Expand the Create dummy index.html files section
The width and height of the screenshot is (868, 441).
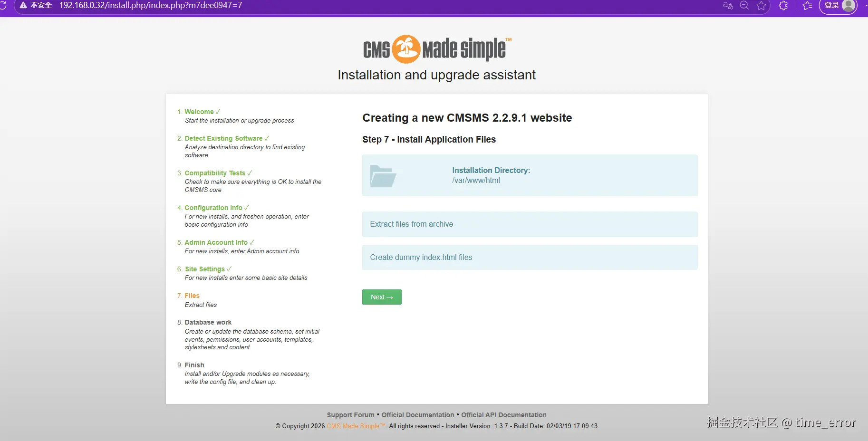point(530,257)
